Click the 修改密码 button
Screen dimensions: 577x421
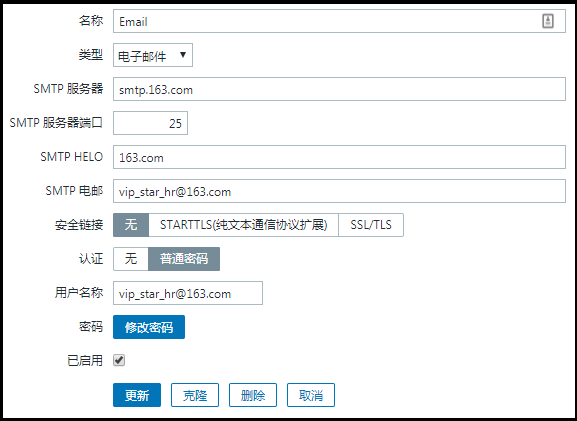tap(149, 327)
